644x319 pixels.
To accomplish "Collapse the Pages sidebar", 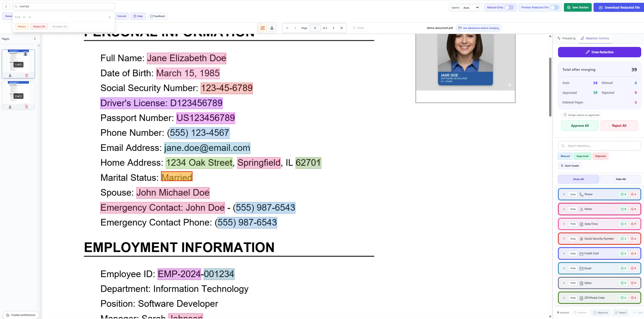I will (35, 39).
